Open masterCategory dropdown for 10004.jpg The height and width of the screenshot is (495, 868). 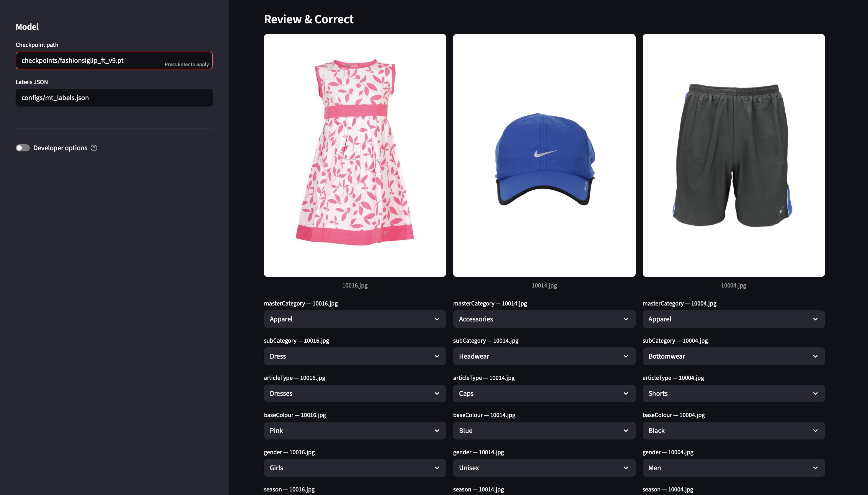pos(733,319)
